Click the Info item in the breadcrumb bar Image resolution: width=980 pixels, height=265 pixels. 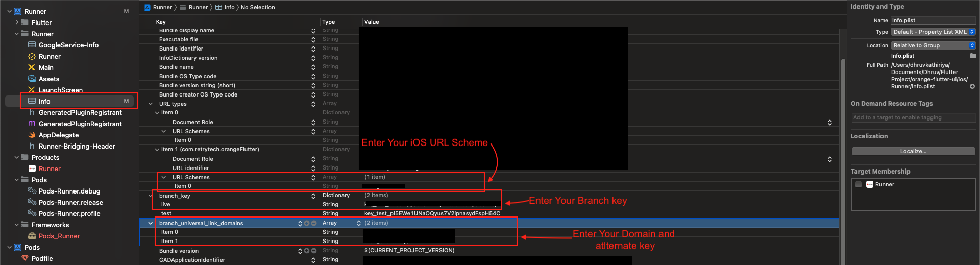point(229,7)
